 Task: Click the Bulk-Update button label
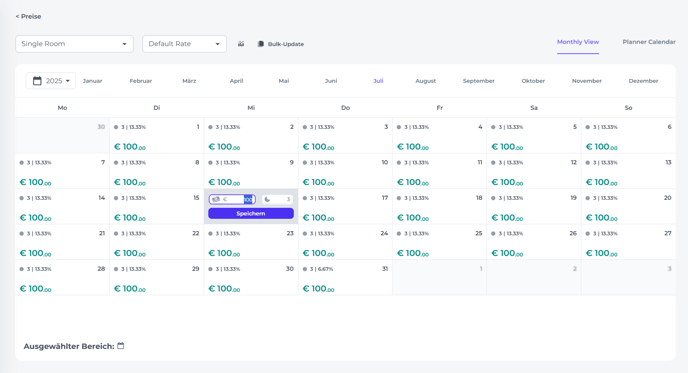click(x=286, y=44)
